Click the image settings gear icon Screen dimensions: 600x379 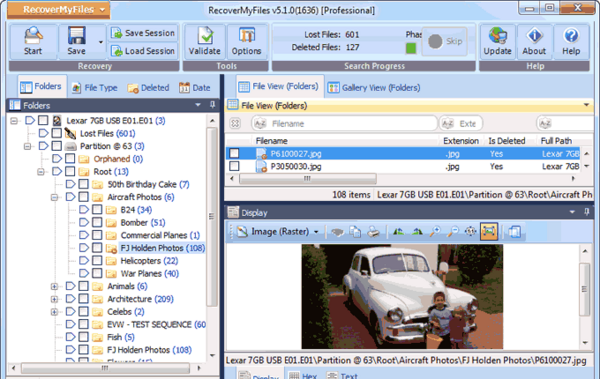(x=471, y=232)
